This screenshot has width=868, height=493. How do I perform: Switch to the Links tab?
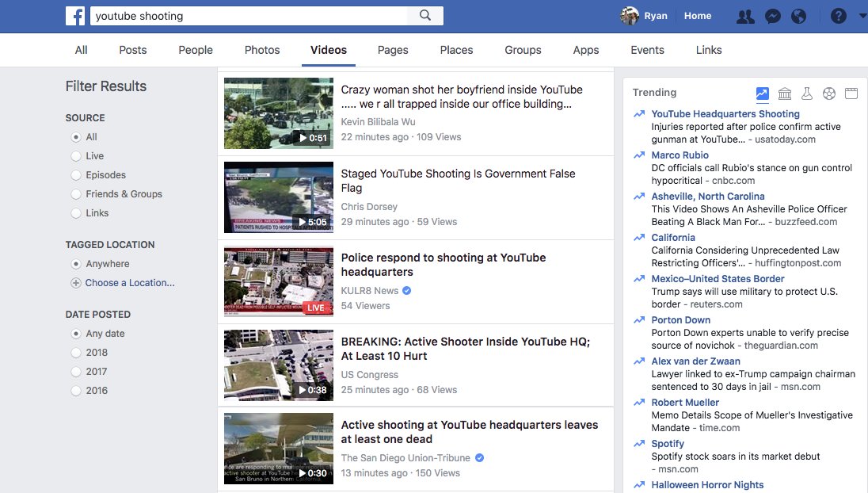(709, 50)
